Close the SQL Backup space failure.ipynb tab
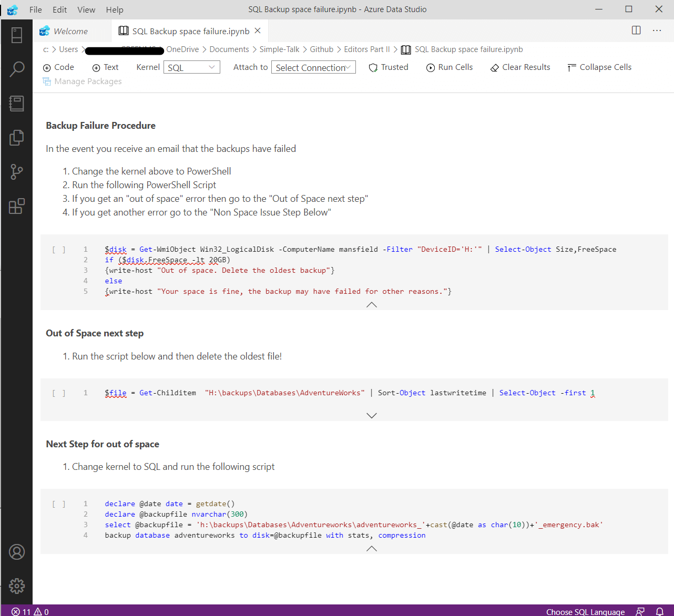This screenshot has height=616, width=674. tap(258, 31)
